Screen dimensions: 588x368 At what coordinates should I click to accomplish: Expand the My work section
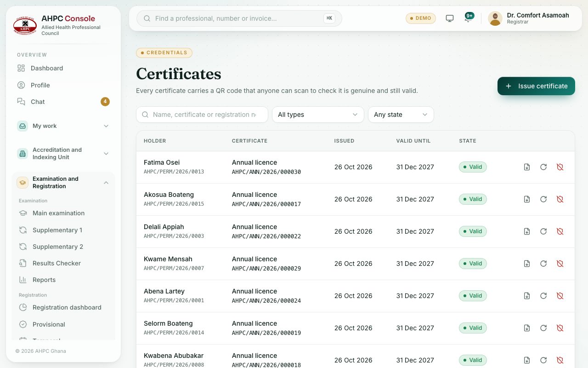(63, 126)
